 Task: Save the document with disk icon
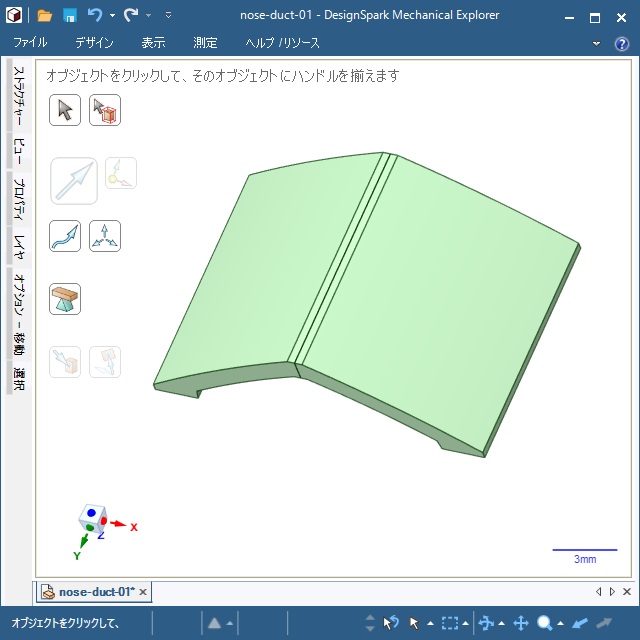point(70,16)
